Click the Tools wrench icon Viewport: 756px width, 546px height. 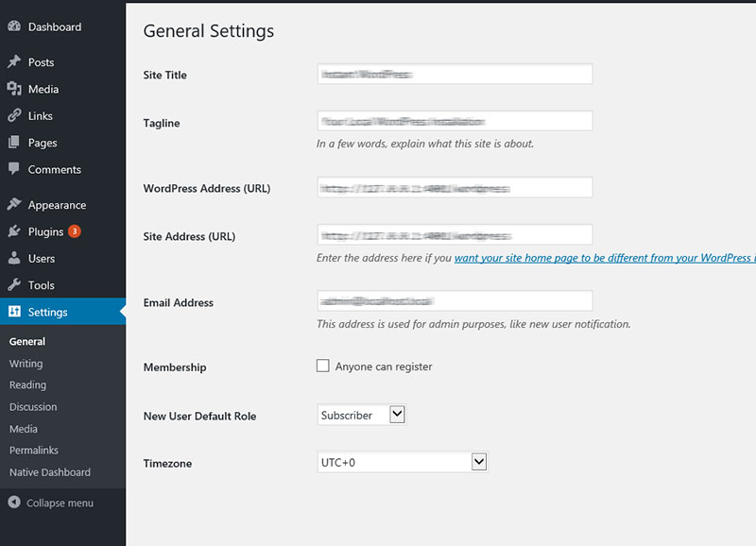point(14,284)
